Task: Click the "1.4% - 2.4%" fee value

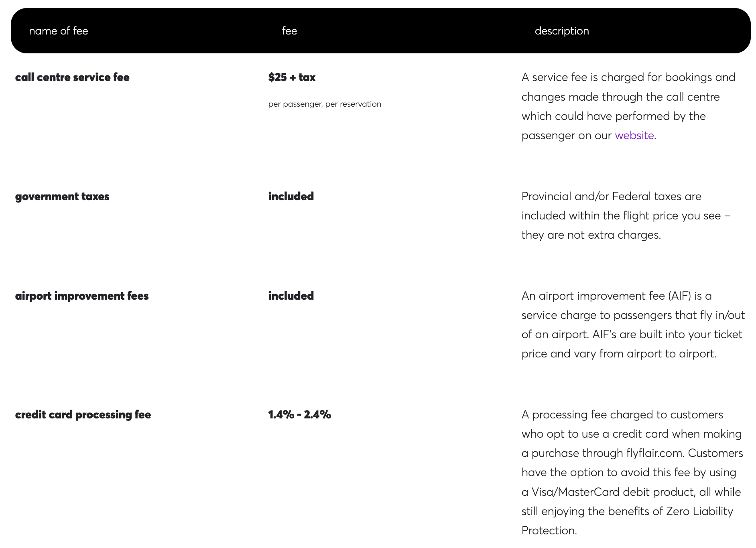Action: pos(299,415)
